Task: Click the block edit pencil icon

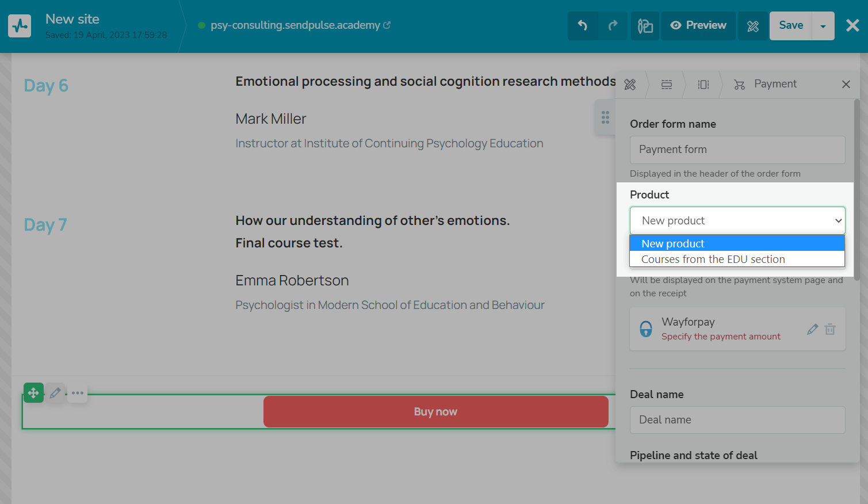Action: tap(55, 393)
